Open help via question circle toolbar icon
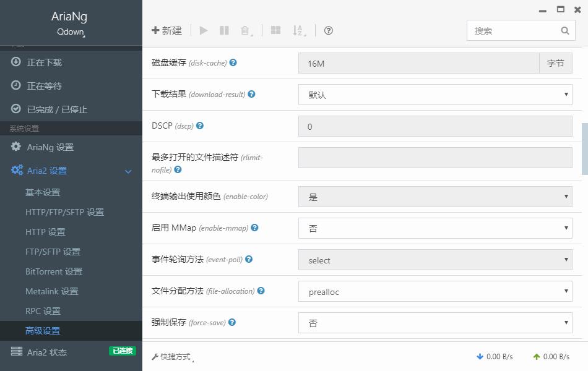The height and width of the screenshot is (371, 588). point(329,30)
